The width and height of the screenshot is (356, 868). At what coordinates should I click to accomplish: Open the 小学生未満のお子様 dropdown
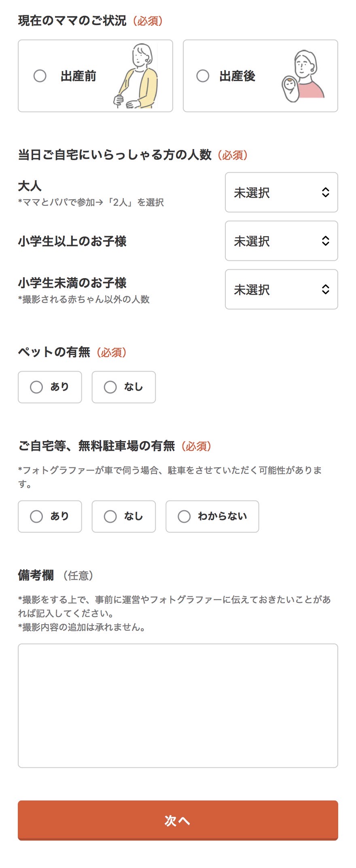(282, 290)
